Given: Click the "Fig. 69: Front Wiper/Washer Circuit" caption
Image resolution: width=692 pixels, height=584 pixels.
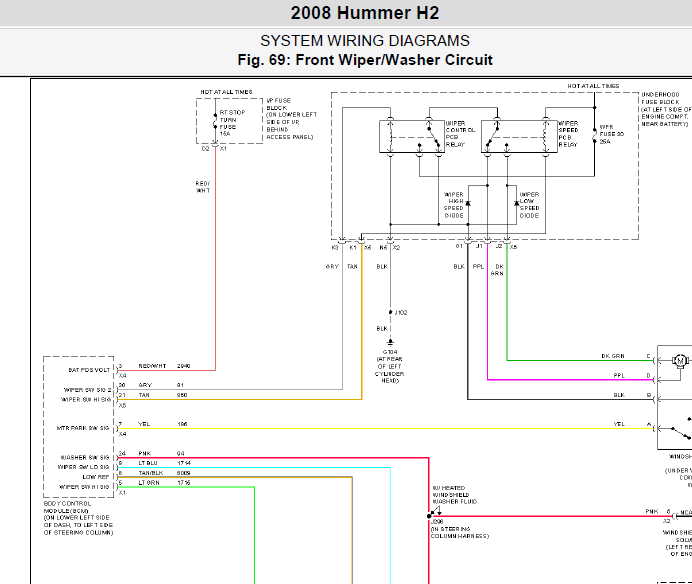Looking at the screenshot, I should click(x=365, y=60).
